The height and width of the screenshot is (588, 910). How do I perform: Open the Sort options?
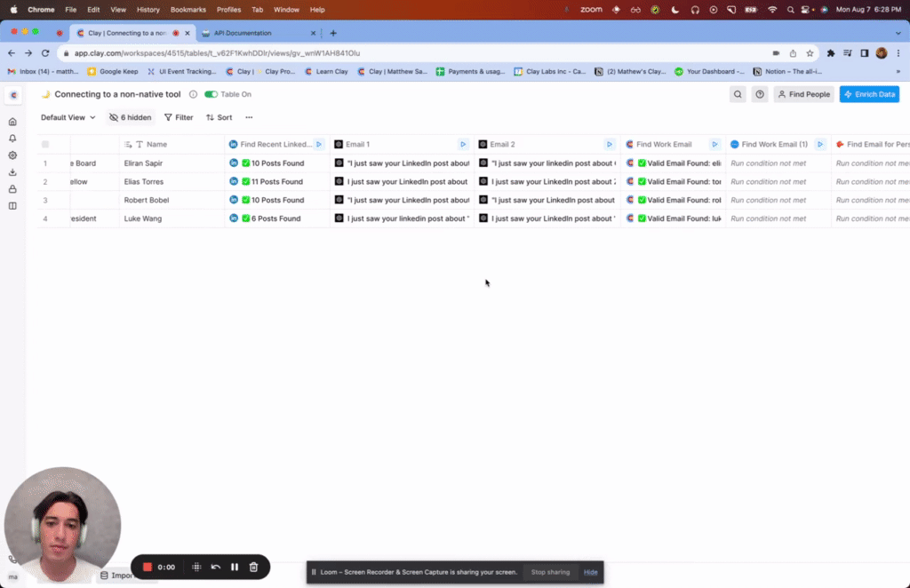[219, 117]
